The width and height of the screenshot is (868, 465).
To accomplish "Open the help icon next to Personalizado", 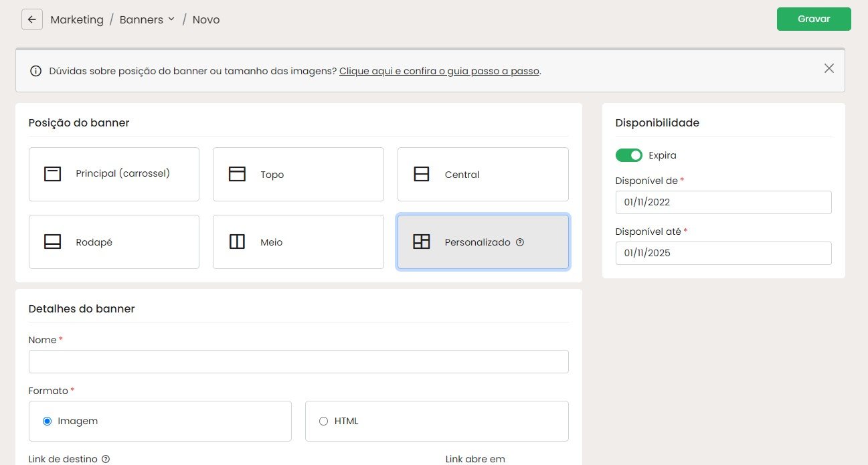I will [x=520, y=242].
